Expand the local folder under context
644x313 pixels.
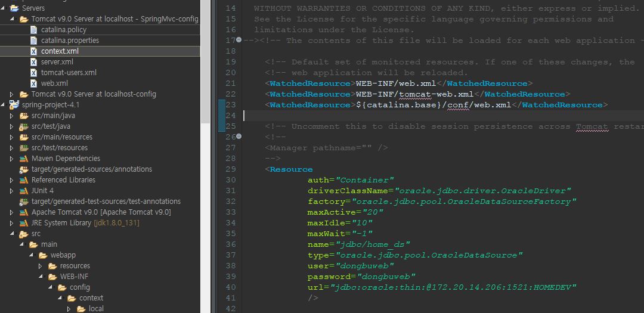[x=69, y=309]
